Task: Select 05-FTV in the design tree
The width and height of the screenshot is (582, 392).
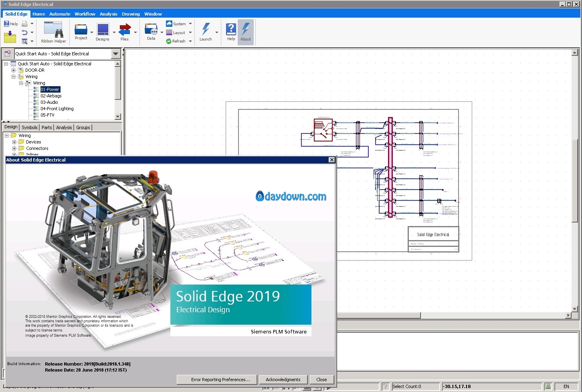Action: tap(47, 115)
